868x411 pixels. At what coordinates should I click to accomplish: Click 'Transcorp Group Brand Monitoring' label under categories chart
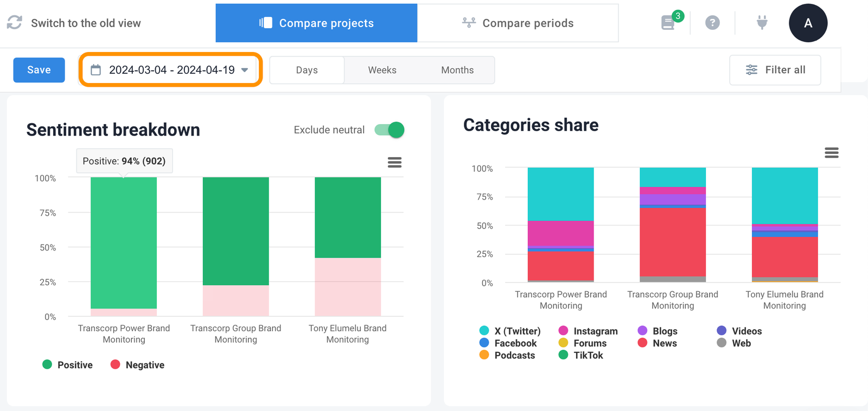point(673,300)
